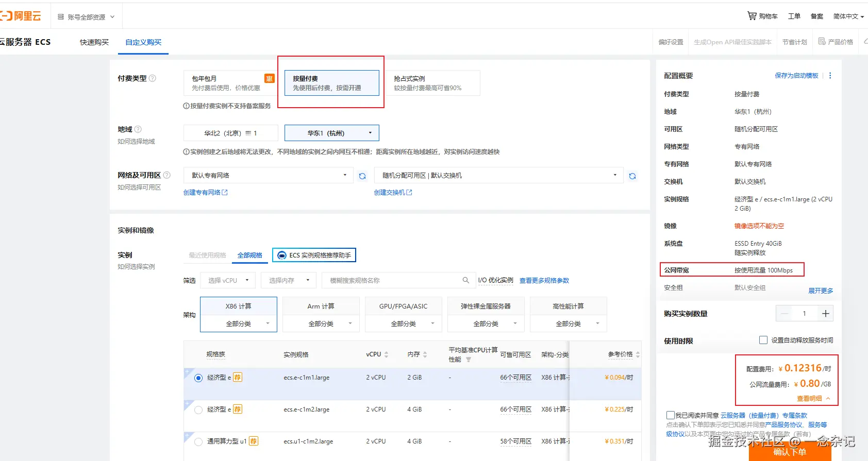
Task: Filter 平均基准CPU计算性能 column funnel icon
Action: coord(469,360)
